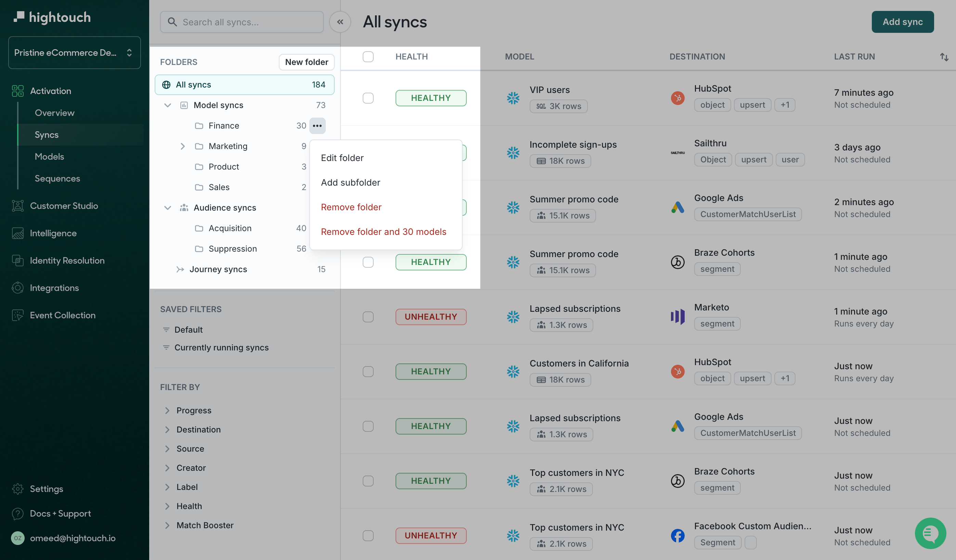Collapse the Model syncs folder group

coord(167,105)
